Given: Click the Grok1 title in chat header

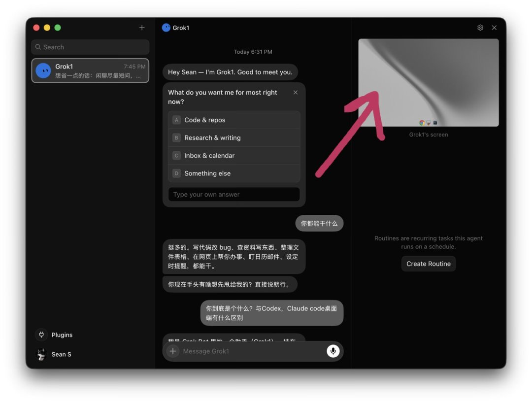Looking at the screenshot, I should coord(181,28).
